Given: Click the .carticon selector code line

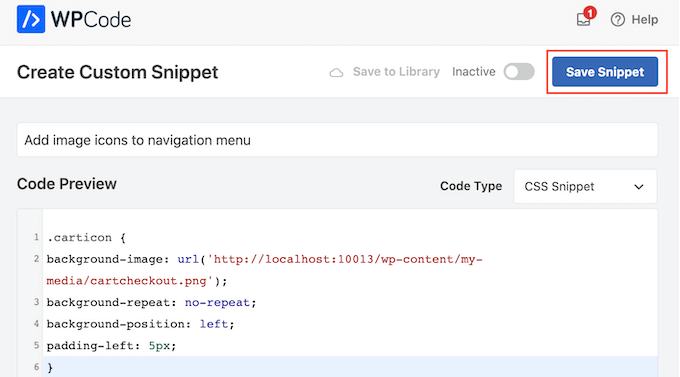Looking at the screenshot, I should point(86,237).
